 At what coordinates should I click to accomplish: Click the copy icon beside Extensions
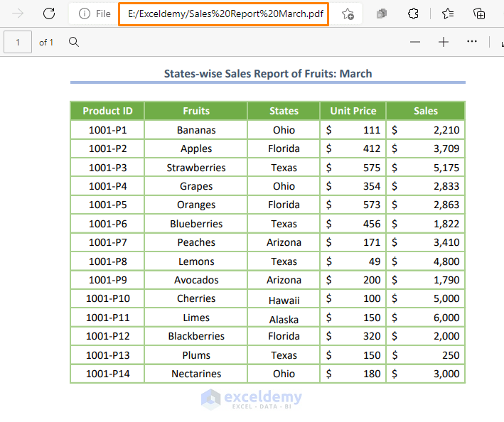(382, 13)
